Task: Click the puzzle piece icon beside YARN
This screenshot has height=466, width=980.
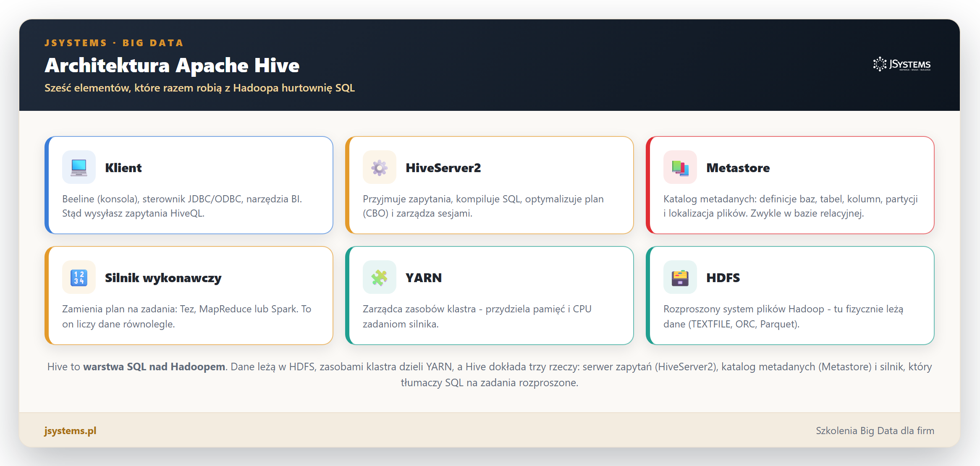Action: click(x=380, y=278)
